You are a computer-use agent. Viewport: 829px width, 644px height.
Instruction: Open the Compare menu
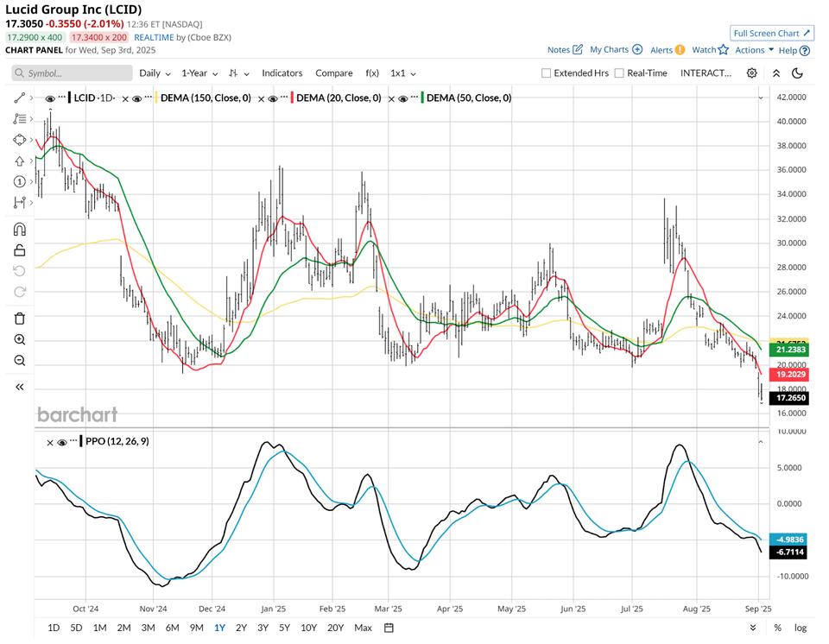click(x=333, y=73)
